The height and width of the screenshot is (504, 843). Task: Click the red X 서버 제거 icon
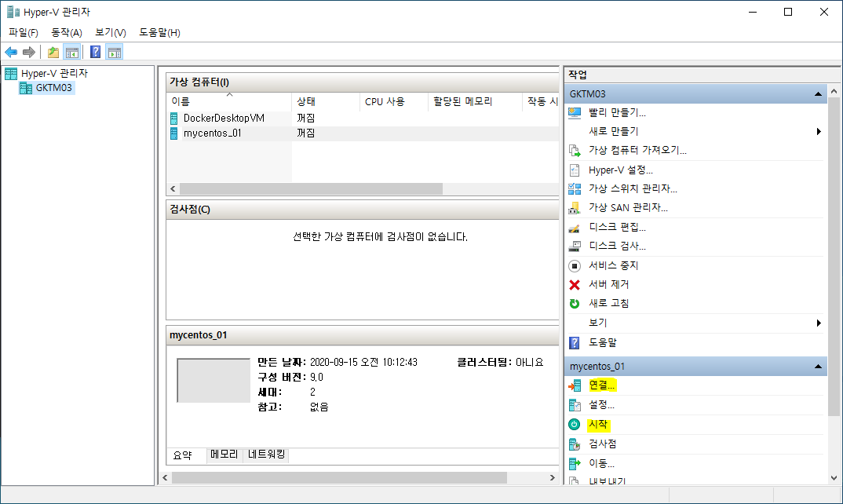pos(575,284)
